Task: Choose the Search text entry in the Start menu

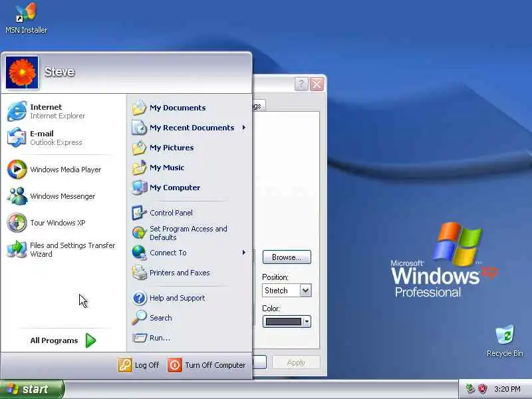Action: (x=160, y=318)
